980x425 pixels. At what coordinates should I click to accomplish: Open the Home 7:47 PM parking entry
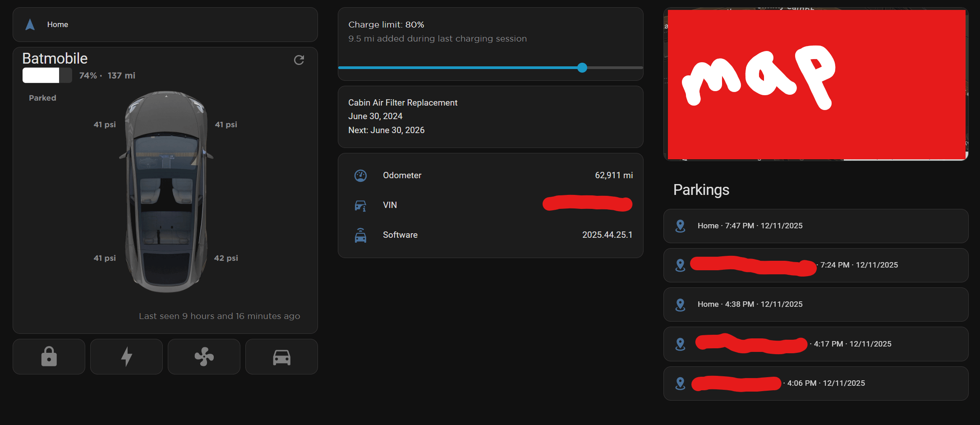pyautogui.click(x=815, y=226)
